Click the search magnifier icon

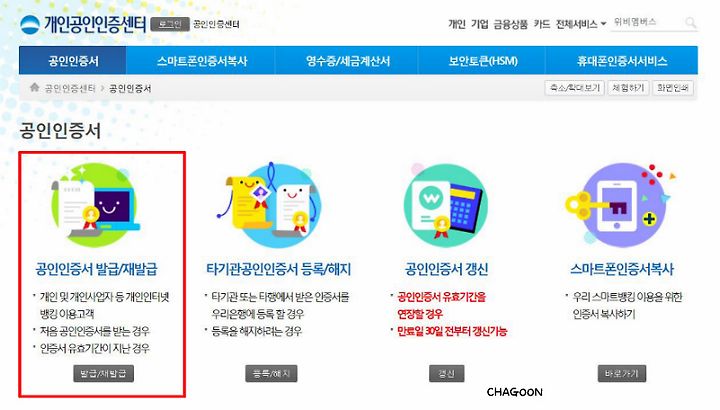click(x=690, y=22)
